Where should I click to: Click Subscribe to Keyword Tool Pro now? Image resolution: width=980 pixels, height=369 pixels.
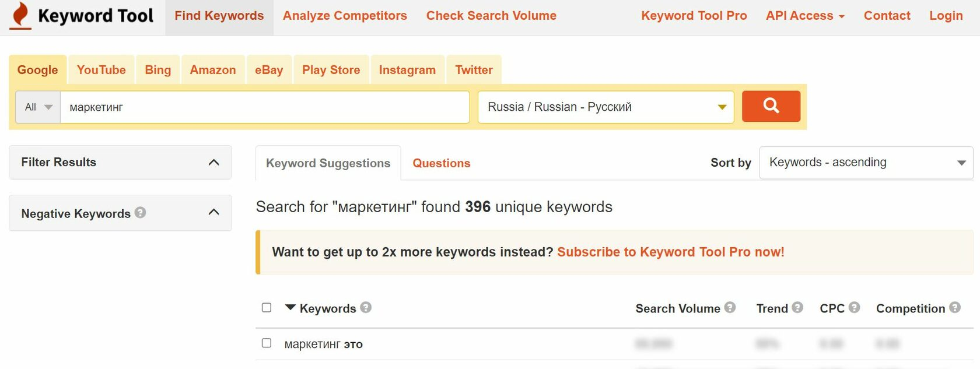coord(671,252)
